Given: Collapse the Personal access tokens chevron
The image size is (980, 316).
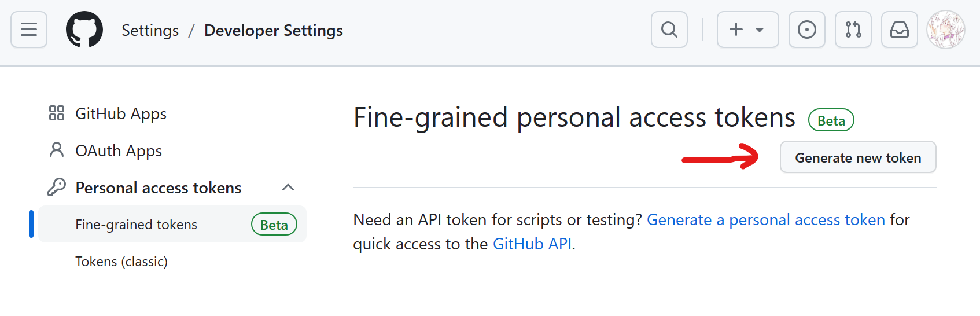Looking at the screenshot, I should (288, 187).
